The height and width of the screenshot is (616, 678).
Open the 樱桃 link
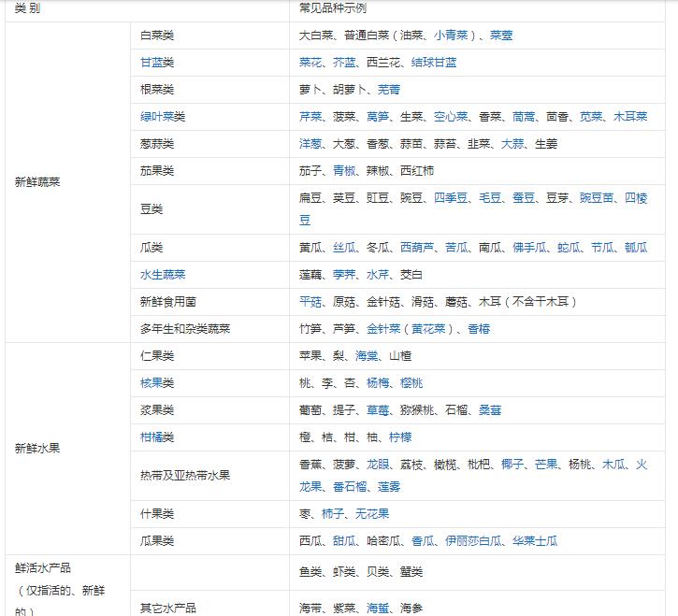411,383
